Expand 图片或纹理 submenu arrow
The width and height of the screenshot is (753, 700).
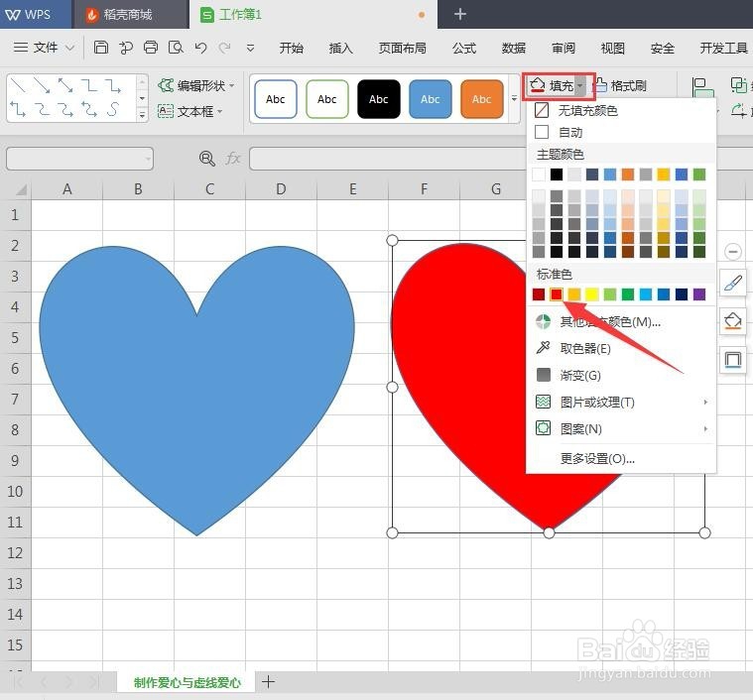coord(705,403)
